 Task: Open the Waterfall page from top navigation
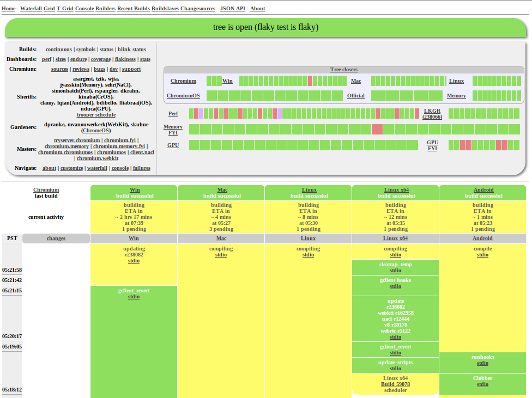point(31,9)
